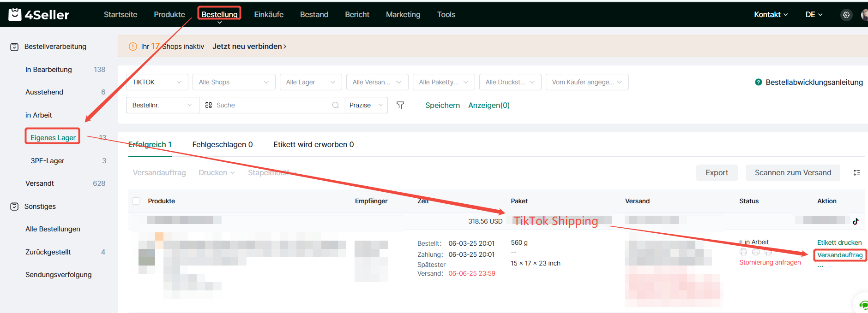The height and width of the screenshot is (313, 868).
Task: Click the 318.56 USD order amount
Action: (x=485, y=221)
